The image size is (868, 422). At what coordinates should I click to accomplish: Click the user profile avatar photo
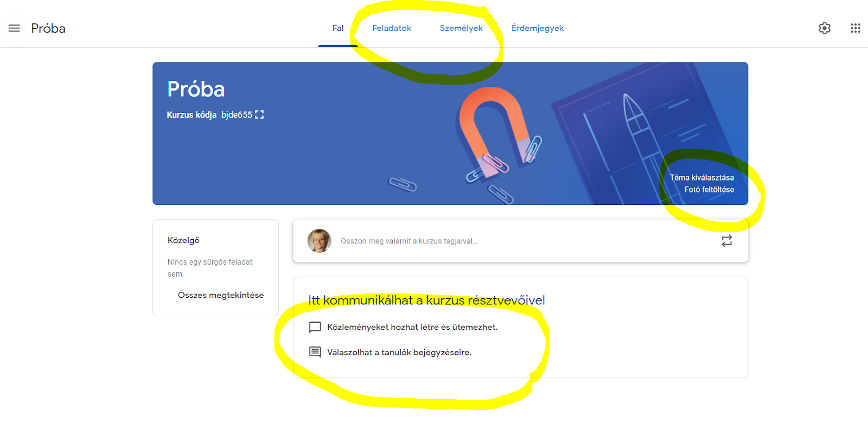[319, 241]
